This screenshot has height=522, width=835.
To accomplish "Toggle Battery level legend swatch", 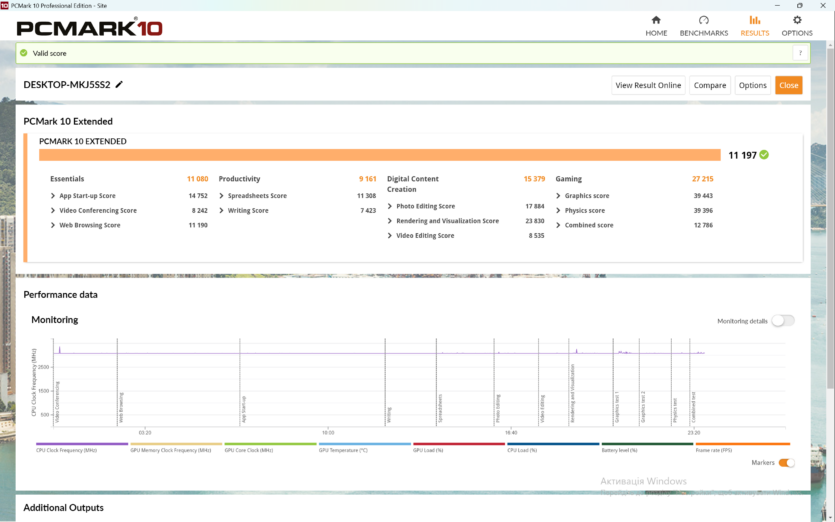I will (648, 444).
